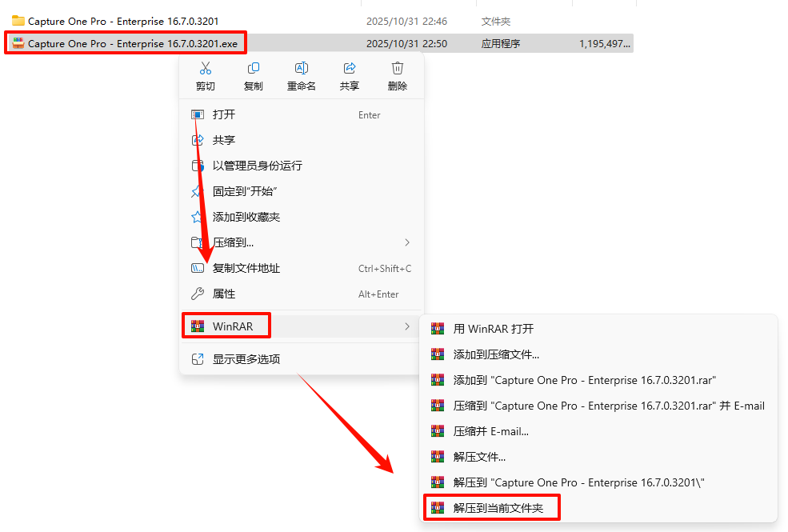
Task: Click the Copy (复制) icon
Action: click(x=254, y=68)
